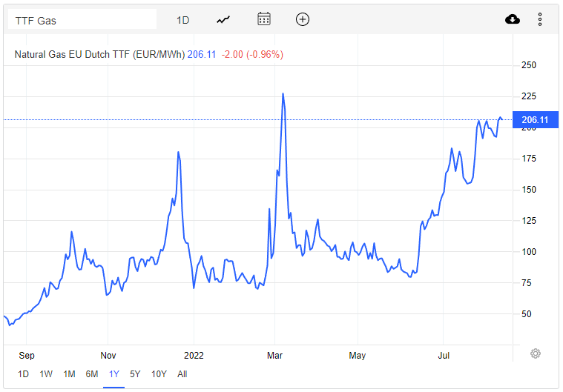The image size is (563, 392).
Task: Click the 175 axis label
Action: 529,159
